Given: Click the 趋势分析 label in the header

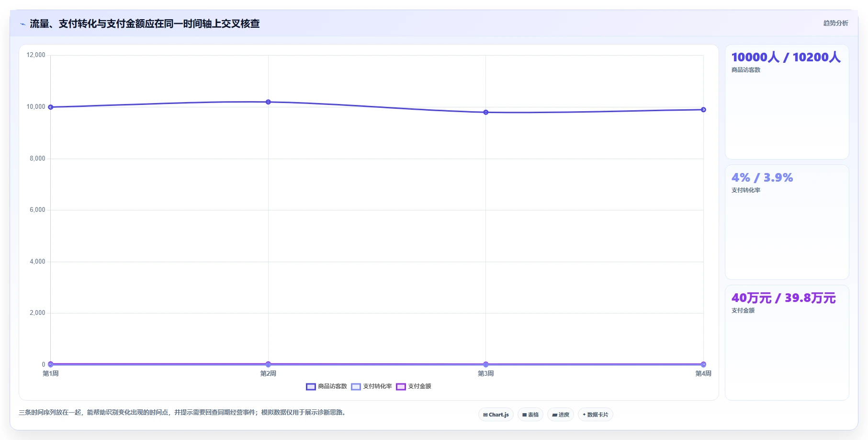Looking at the screenshot, I should pos(835,23).
